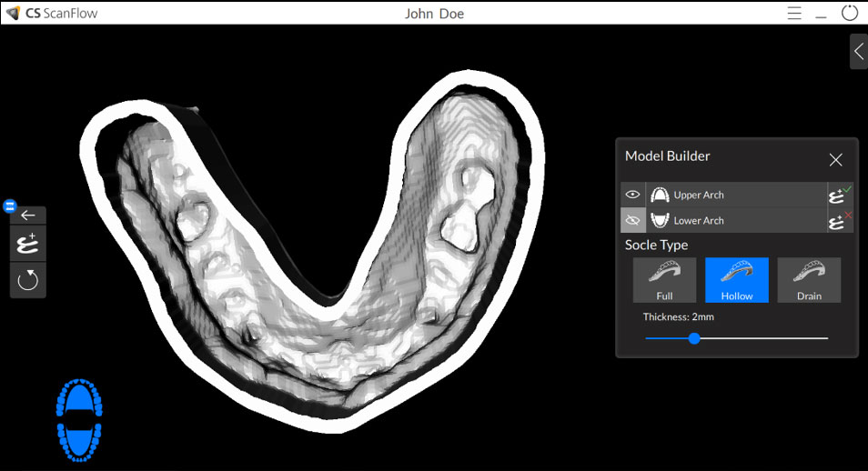Choose the Drain socle type
Screen dimensions: 868x471
coord(809,280)
